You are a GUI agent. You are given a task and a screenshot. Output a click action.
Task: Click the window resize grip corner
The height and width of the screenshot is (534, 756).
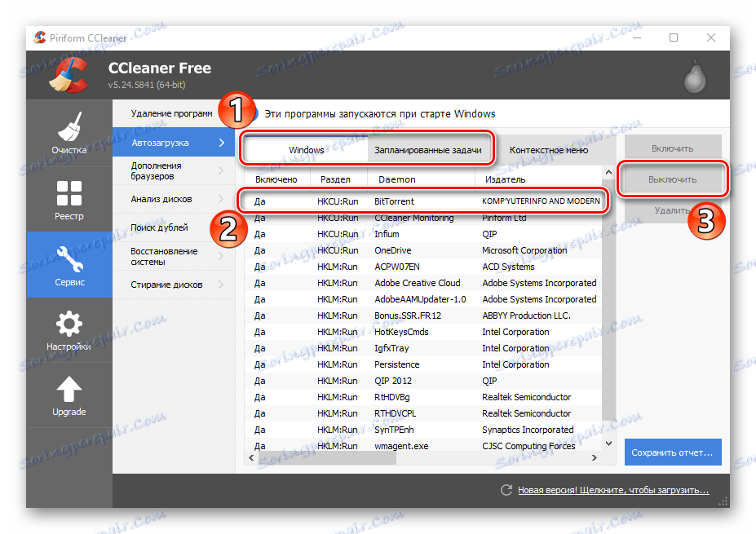click(x=723, y=501)
